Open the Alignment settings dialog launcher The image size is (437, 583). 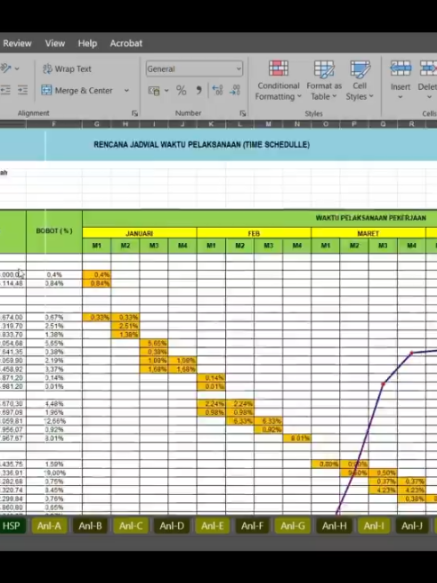135,113
